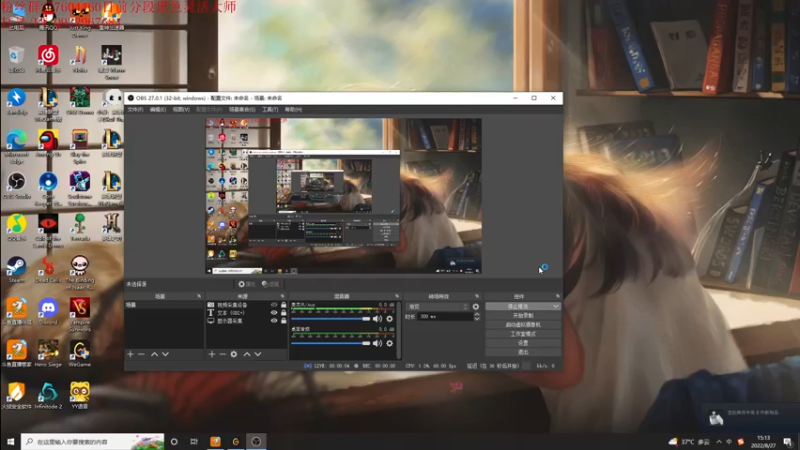Viewport: 800px width, 450px height.
Task: Toggle visibility of video capture device source
Action: [x=274, y=305]
